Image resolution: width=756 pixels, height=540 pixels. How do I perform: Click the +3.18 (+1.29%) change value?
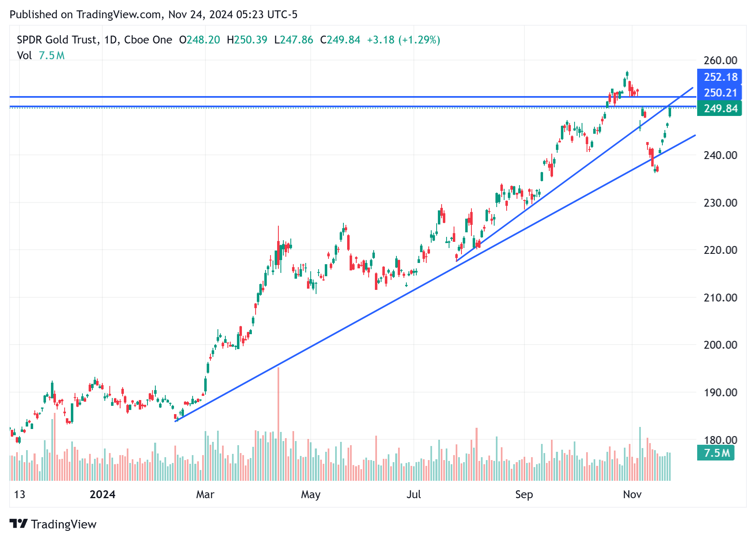(403, 40)
